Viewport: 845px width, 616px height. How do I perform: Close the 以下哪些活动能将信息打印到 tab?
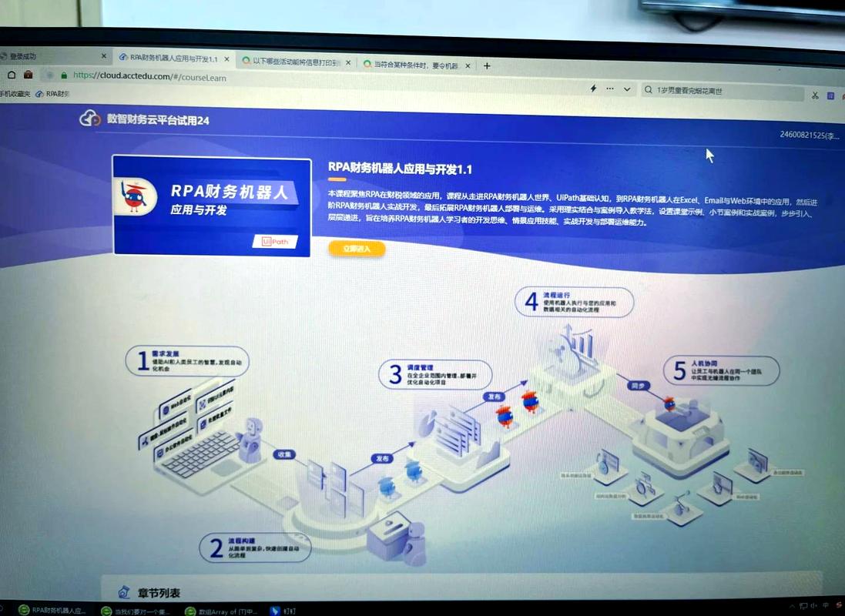(348, 63)
